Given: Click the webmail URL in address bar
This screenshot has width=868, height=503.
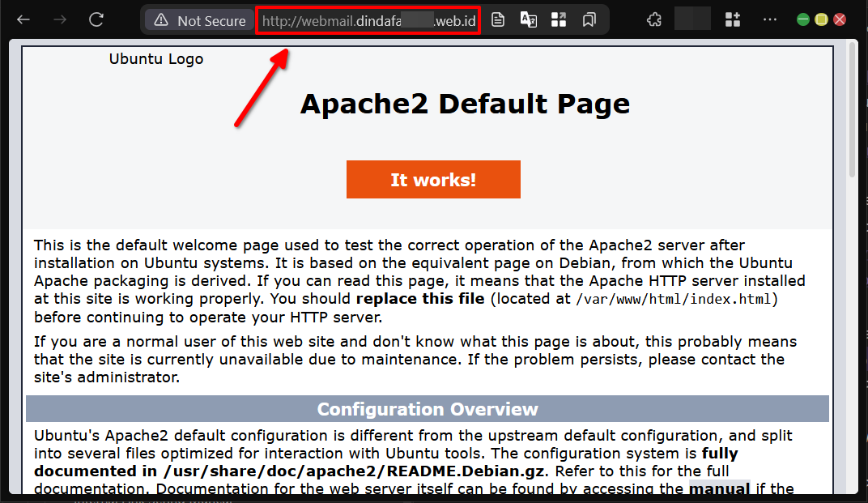Looking at the screenshot, I should coord(368,21).
